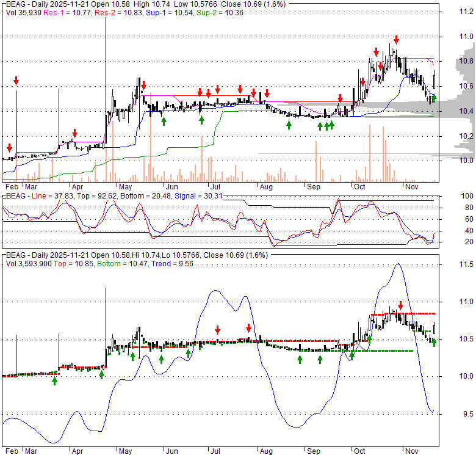
Task: Click the green arrow at far right of top chart
Action: [x=434, y=97]
